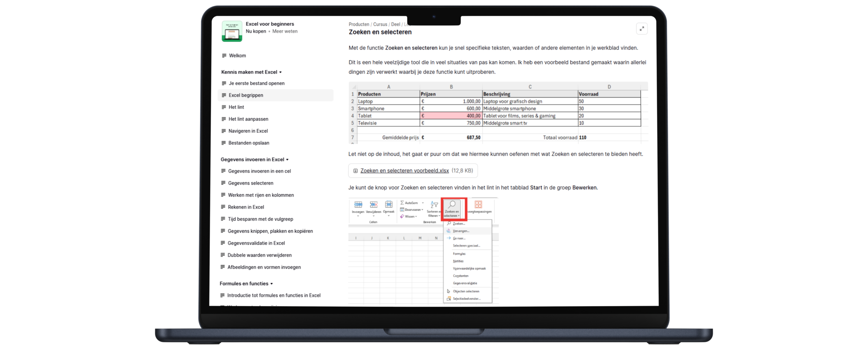Select Vervangen from the dropdown menu
The image size is (868, 347).
tap(462, 231)
